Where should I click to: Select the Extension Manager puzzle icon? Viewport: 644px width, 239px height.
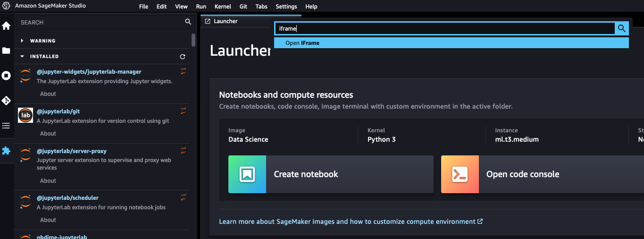(6, 151)
